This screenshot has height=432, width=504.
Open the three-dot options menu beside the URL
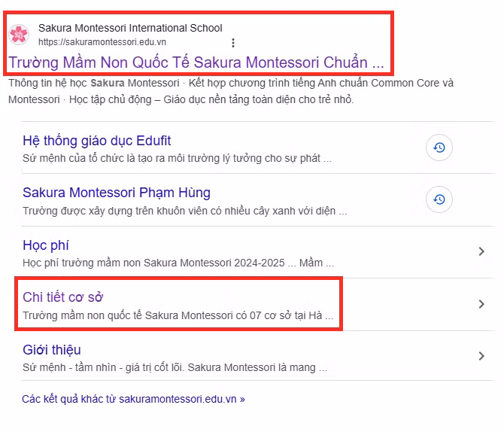pos(233,43)
